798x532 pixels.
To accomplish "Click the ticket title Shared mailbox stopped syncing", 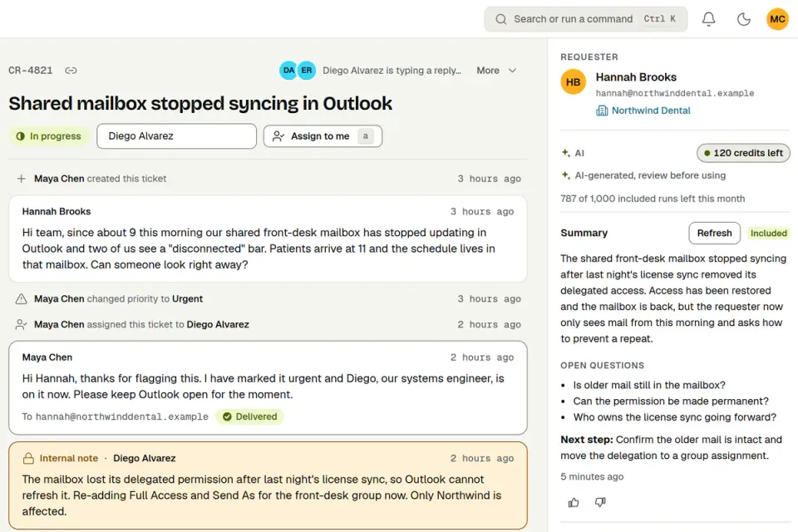I will pos(200,103).
